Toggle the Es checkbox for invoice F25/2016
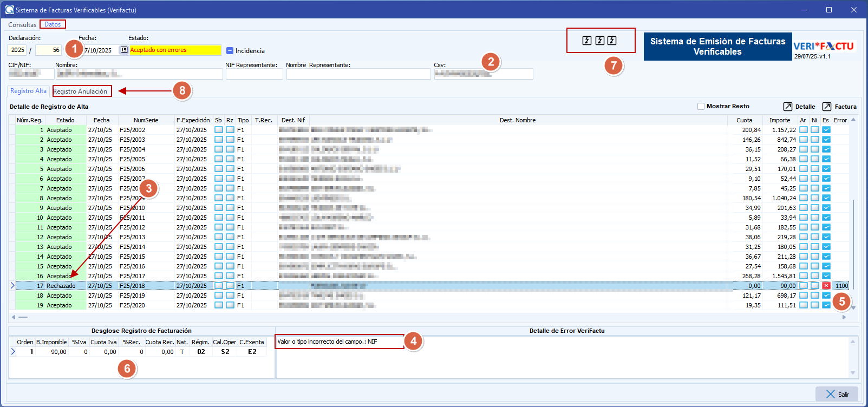The width and height of the screenshot is (868, 407). [x=826, y=266]
